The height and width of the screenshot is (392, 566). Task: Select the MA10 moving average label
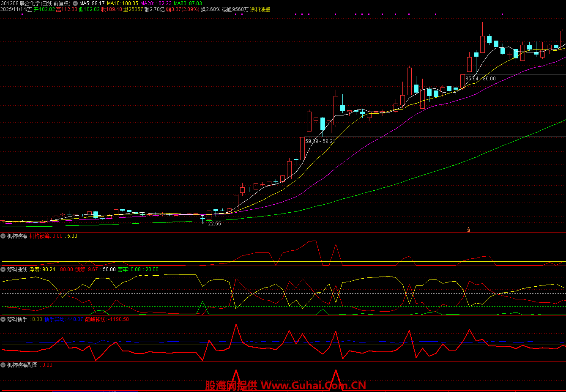(122, 3)
